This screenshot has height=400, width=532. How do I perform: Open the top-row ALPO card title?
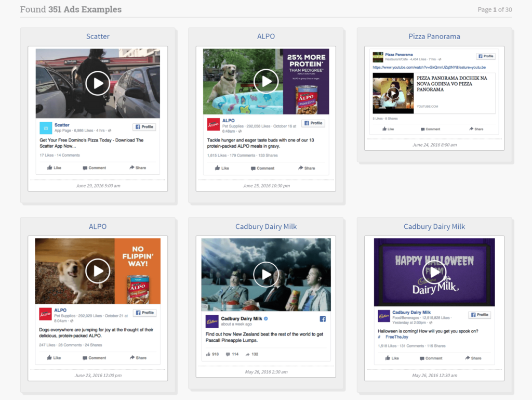tap(266, 36)
